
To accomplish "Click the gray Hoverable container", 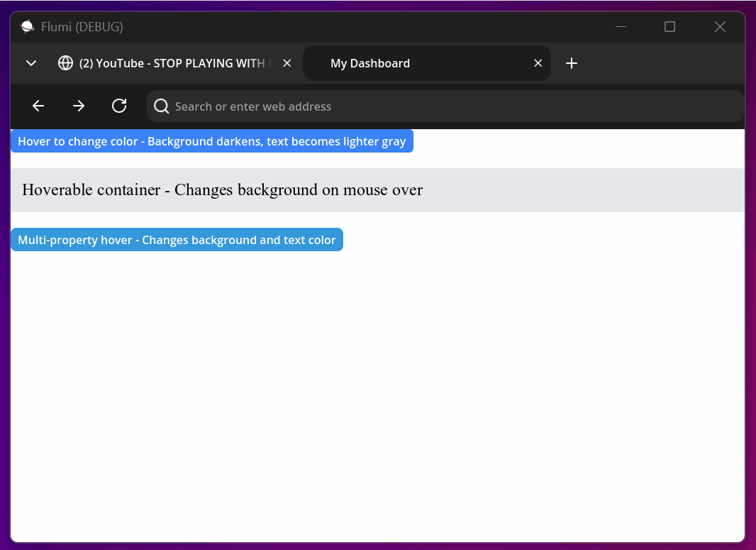I will pos(377,190).
